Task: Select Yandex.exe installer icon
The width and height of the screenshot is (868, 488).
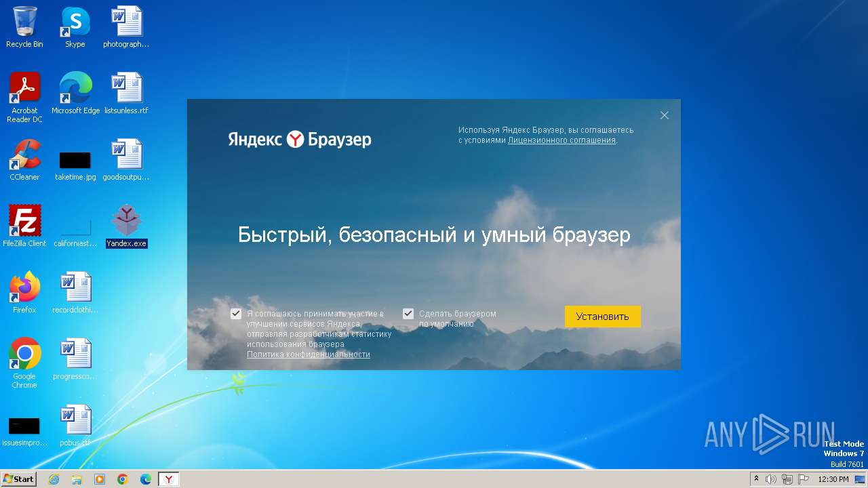Action: [x=126, y=226]
